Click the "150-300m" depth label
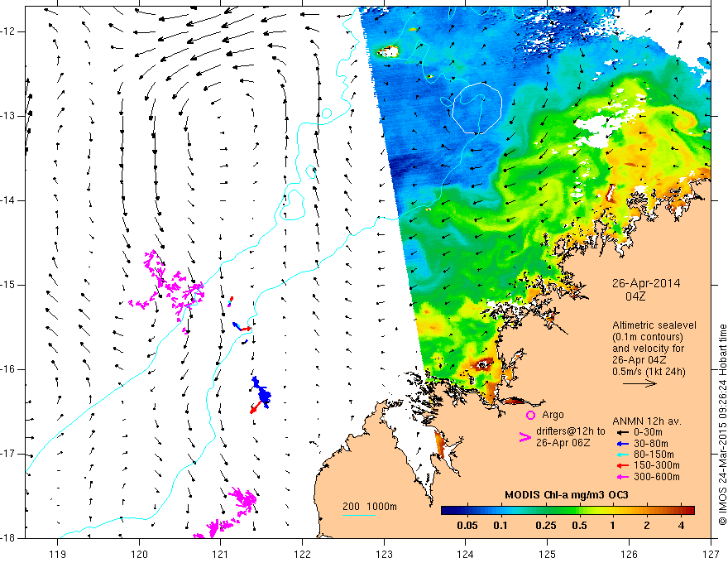Image resolution: width=728 pixels, height=563 pixels. (x=657, y=465)
